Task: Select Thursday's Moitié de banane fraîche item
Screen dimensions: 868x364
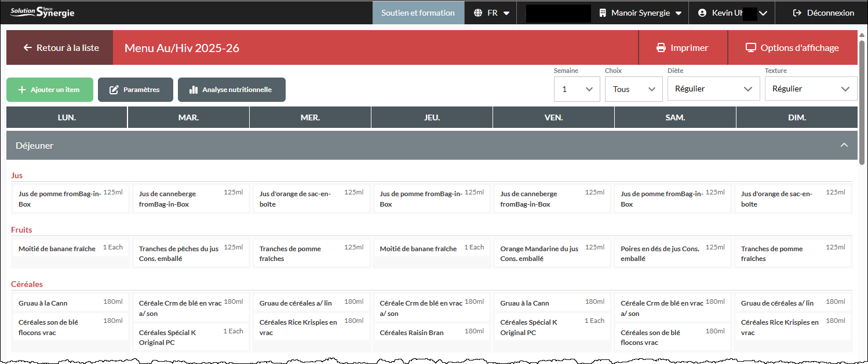Action: point(432,248)
